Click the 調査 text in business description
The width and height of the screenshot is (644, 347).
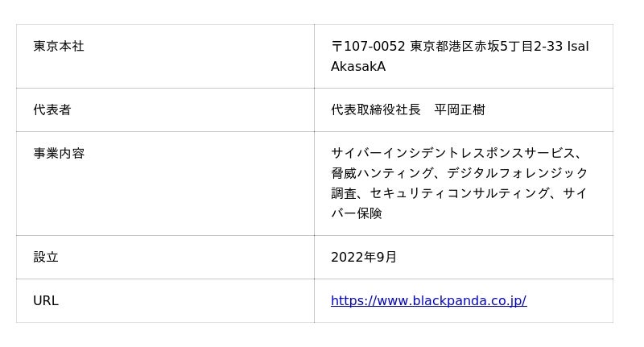[344, 193]
